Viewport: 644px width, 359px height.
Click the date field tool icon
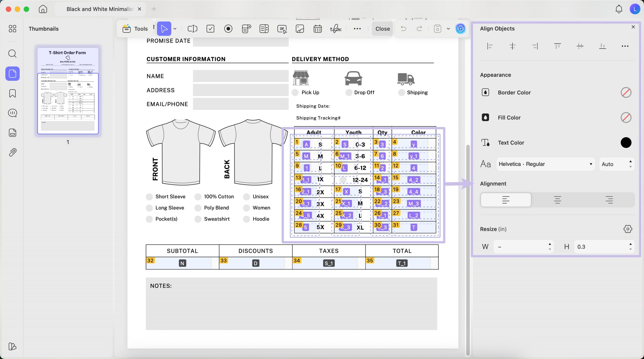pyautogui.click(x=317, y=29)
